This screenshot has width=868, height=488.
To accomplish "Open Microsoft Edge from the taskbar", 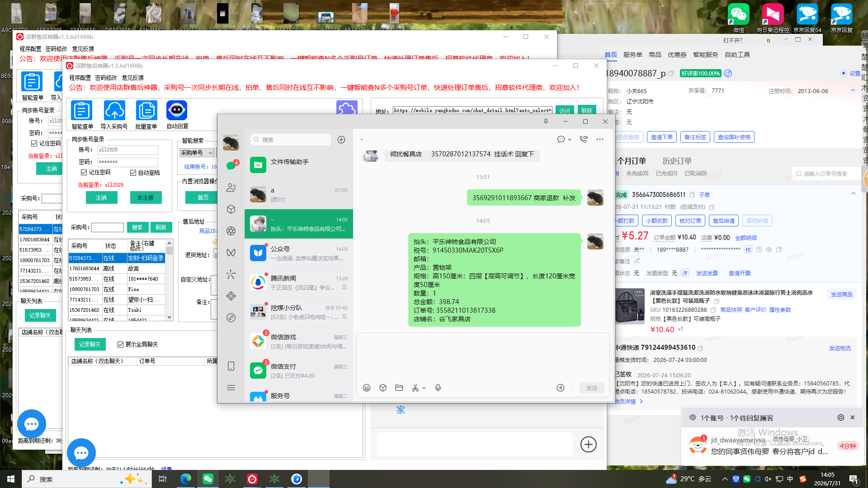I will click(186, 479).
